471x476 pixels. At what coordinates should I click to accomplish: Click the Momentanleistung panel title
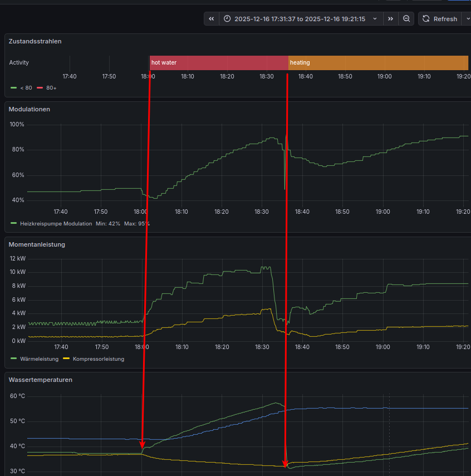pos(37,244)
